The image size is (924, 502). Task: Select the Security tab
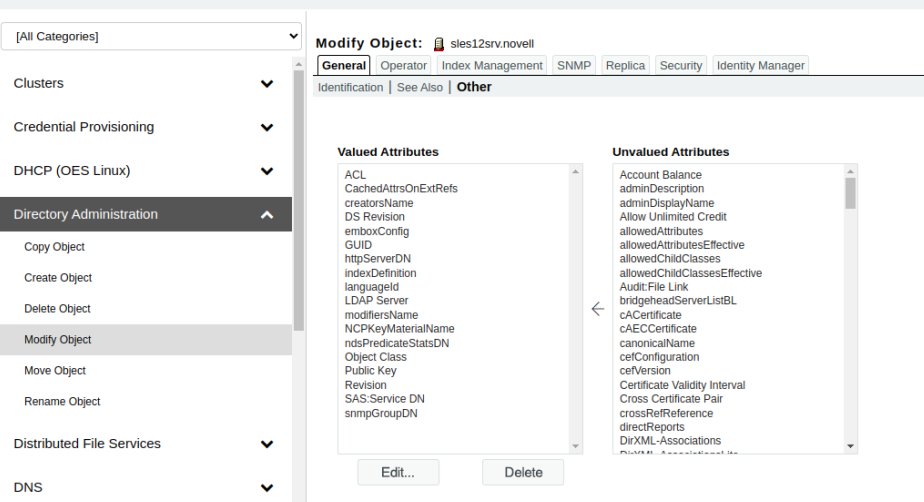[x=680, y=65]
